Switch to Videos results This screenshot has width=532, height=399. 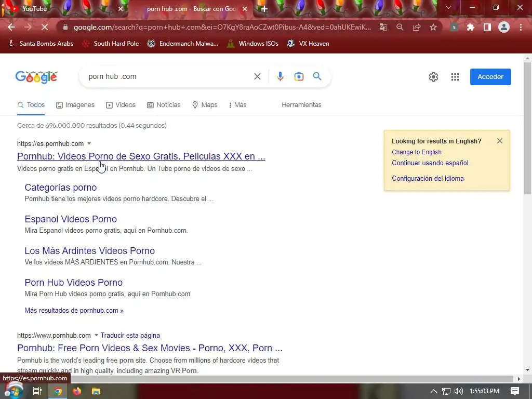point(121,105)
